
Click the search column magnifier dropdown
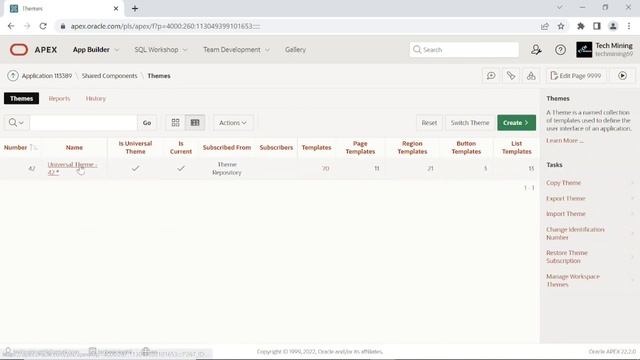pyautogui.click(x=16, y=122)
